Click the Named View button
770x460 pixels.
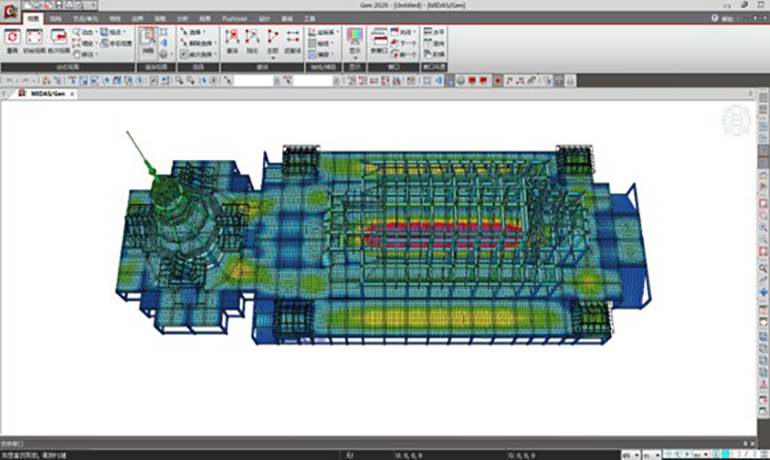pyautogui.click(x=116, y=43)
